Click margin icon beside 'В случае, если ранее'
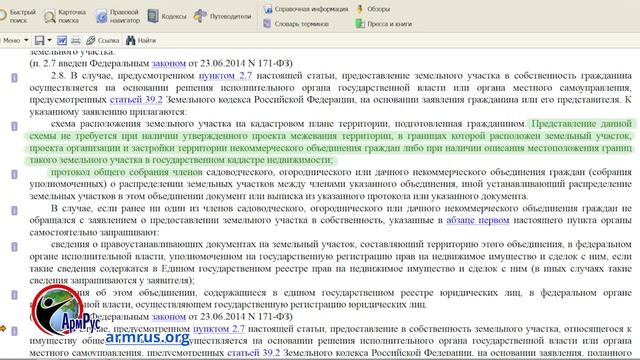640x360 pixels. tap(14, 210)
